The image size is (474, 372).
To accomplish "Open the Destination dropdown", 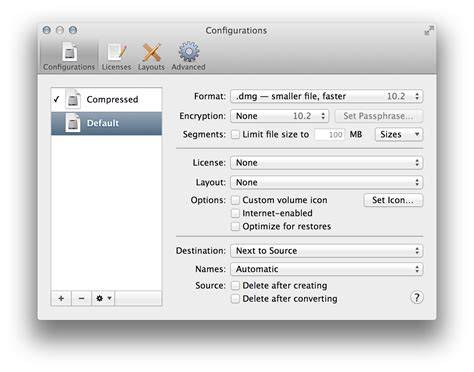I will [327, 251].
